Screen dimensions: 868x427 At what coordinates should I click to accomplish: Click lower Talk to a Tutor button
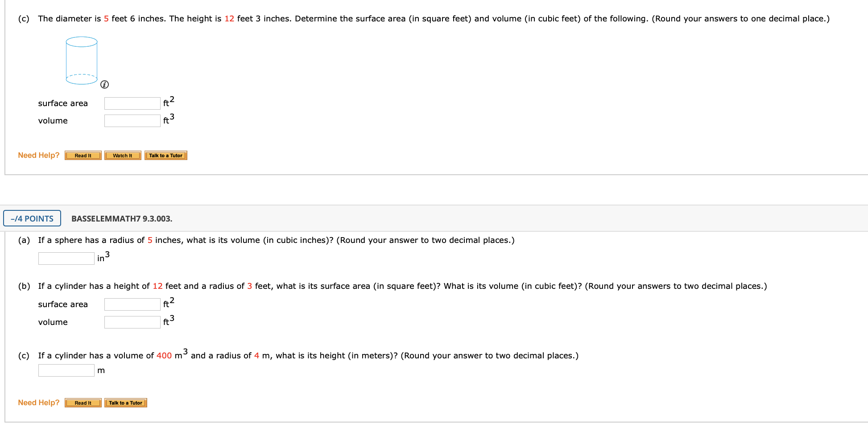pos(126,403)
